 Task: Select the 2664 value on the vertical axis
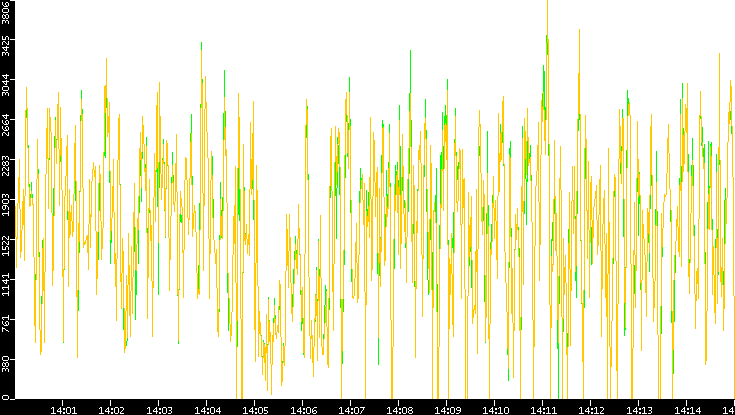pyautogui.click(x=6, y=125)
